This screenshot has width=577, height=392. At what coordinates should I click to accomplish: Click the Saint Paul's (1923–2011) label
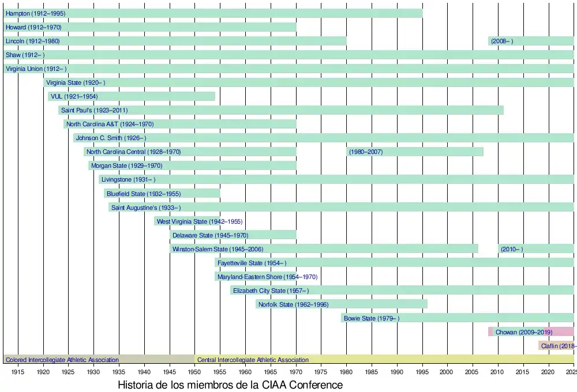(x=94, y=110)
